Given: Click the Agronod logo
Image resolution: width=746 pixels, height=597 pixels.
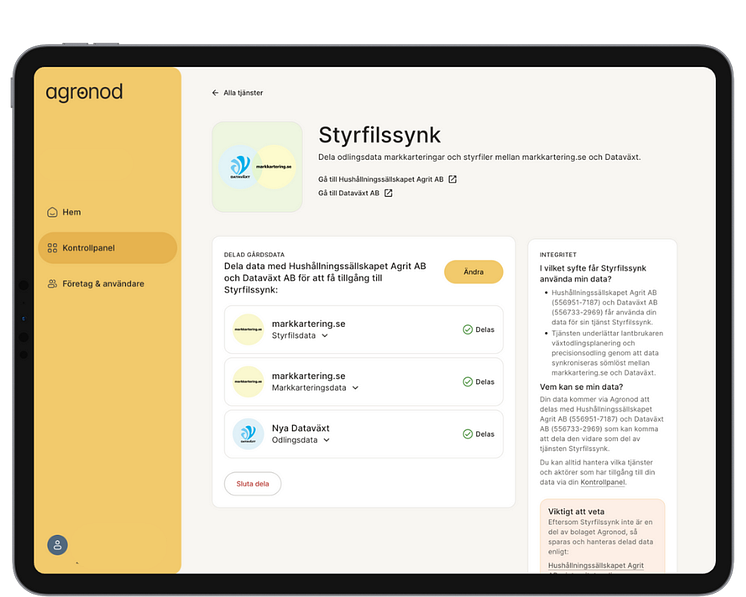Looking at the screenshot, I should coord(84,93).
